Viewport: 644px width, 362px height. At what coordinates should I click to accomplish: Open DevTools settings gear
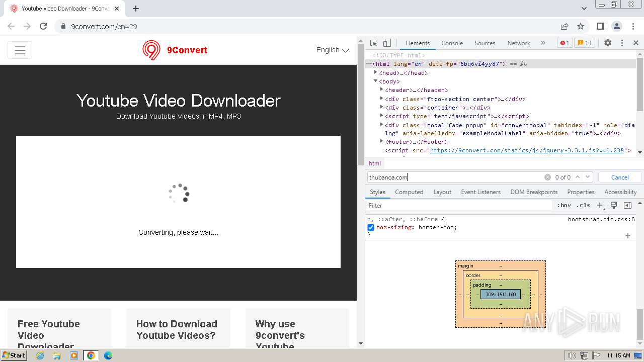tap(608, 43)
